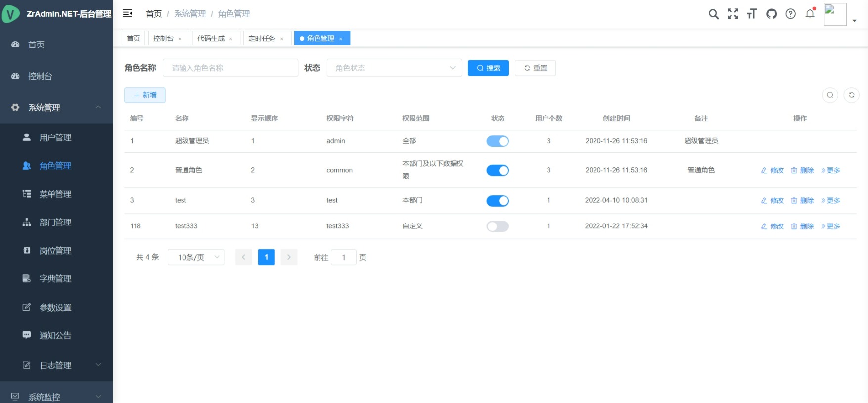Hide search bar using round search icon
Viewport: 868px width, 403px height.
click(x=830, y=95)
